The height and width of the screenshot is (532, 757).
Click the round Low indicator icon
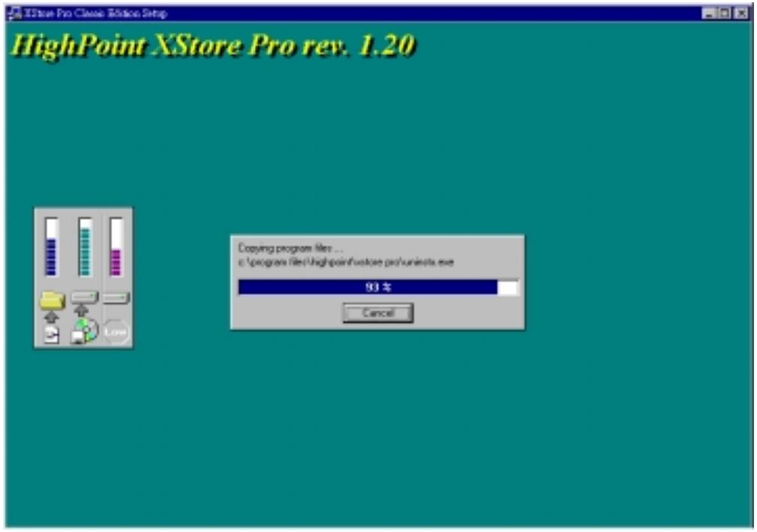coord(116,332)
